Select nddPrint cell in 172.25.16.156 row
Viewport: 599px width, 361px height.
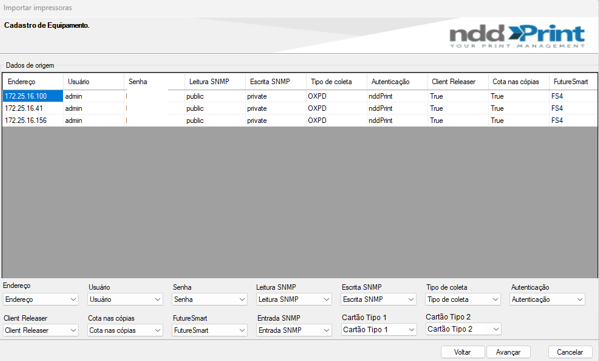(x=397, y=120)
